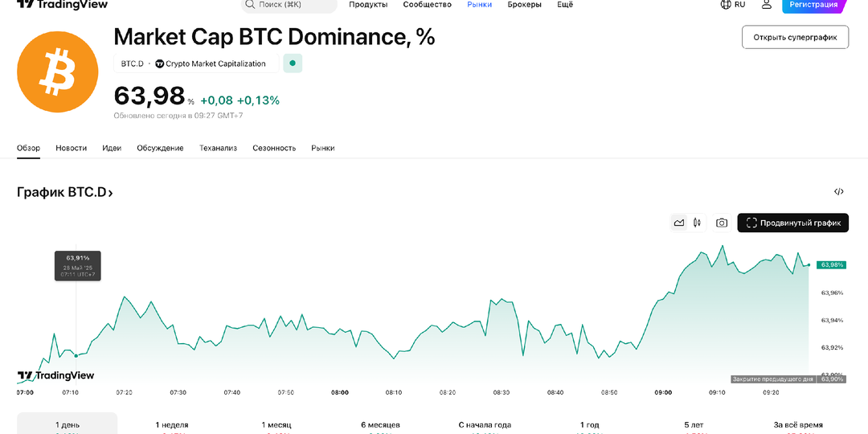This screenshot has height=434, width=868.
Task: Select the Обзор tab
Action: 28,148
